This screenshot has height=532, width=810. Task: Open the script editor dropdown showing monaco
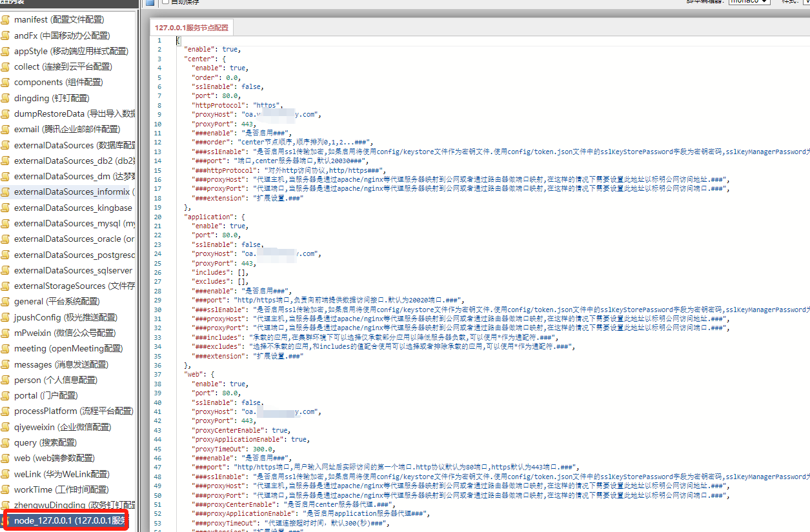pos(749,2)
